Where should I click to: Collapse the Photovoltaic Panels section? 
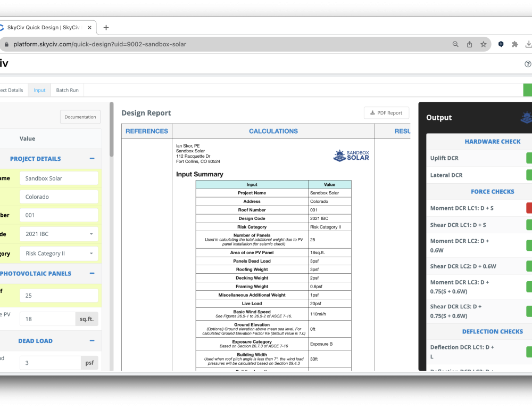(x=92, y=273)
